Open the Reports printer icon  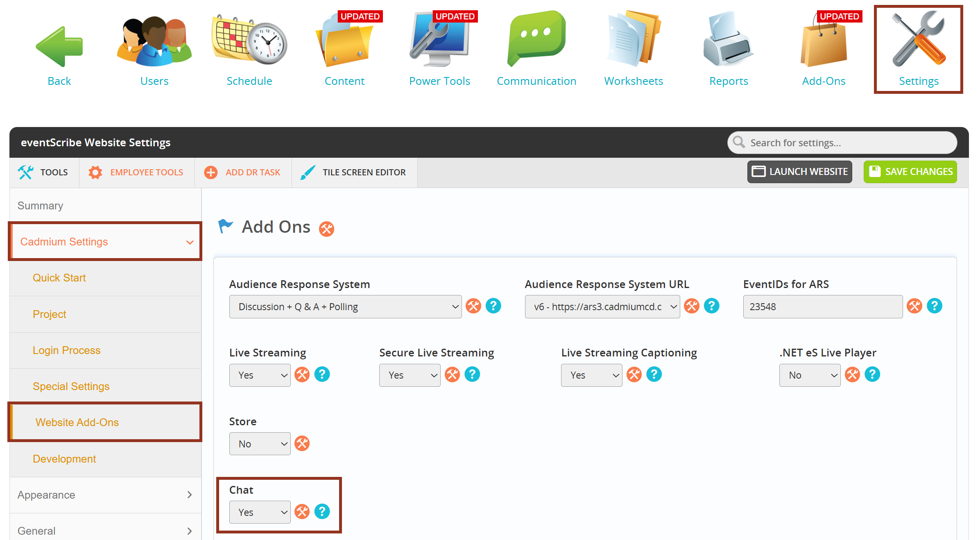728,41
